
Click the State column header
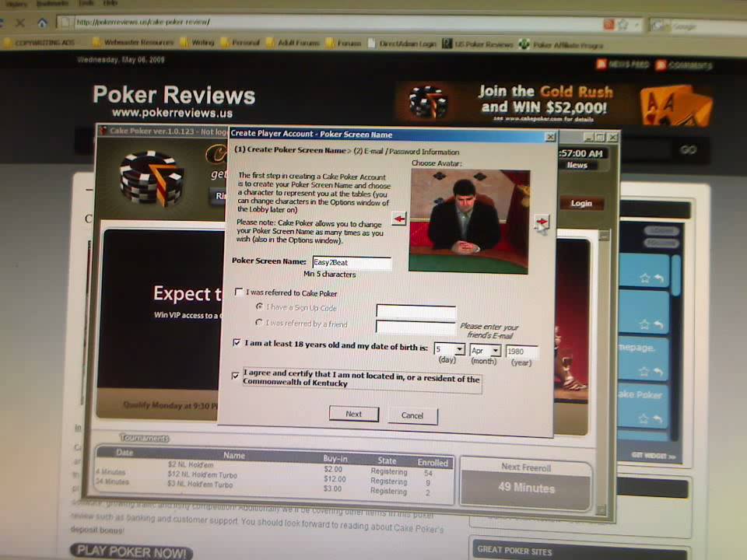pos(387,460)
